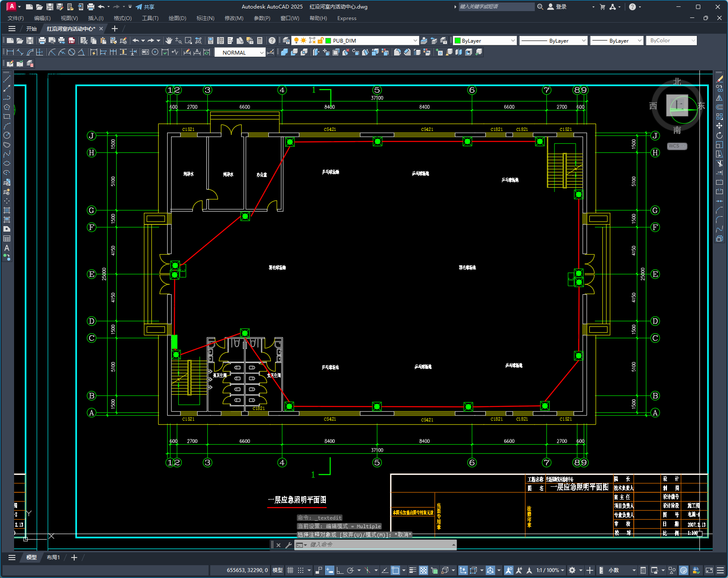Select the Diameter dimension tool
This screenshot has height=578, width=728.
point(72,52)
